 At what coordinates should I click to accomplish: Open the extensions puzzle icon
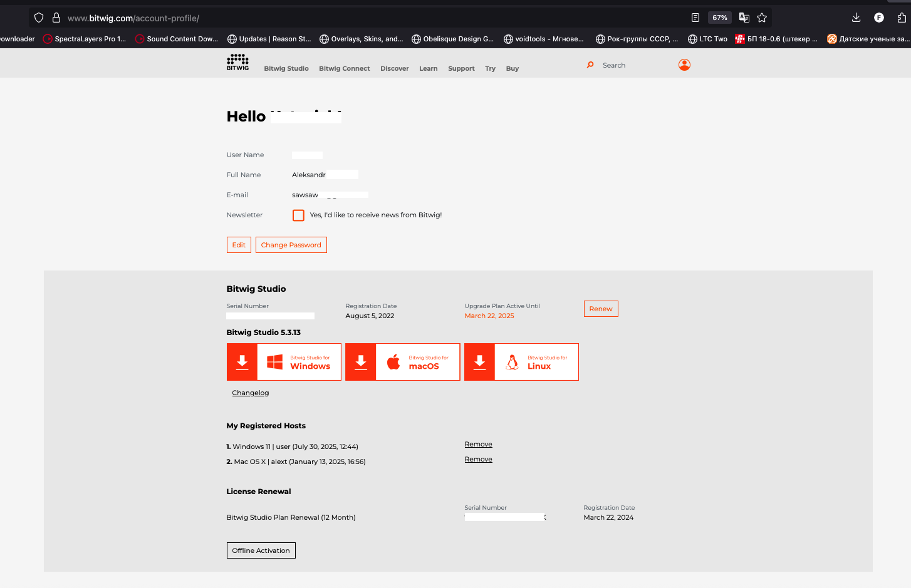[902, 18]
